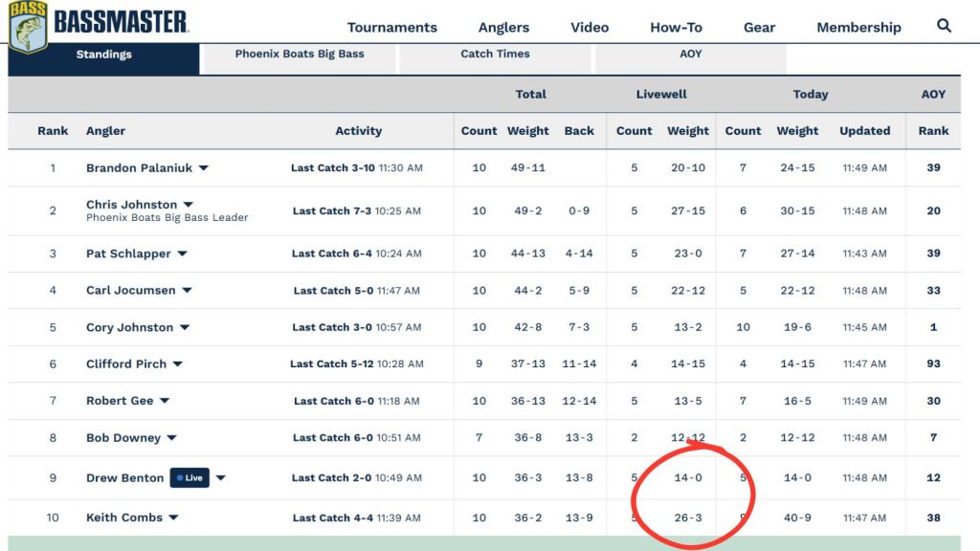The image size is (980, 551).
Task: Expand Drew Benton's dropdown arrow
Action: [x=221, y=478]
